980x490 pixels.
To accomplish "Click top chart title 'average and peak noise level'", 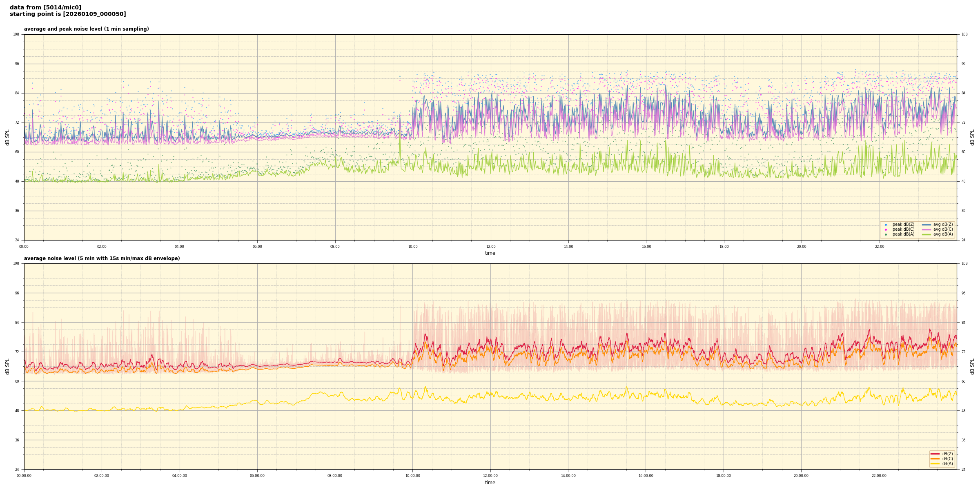I will point(86,29).
